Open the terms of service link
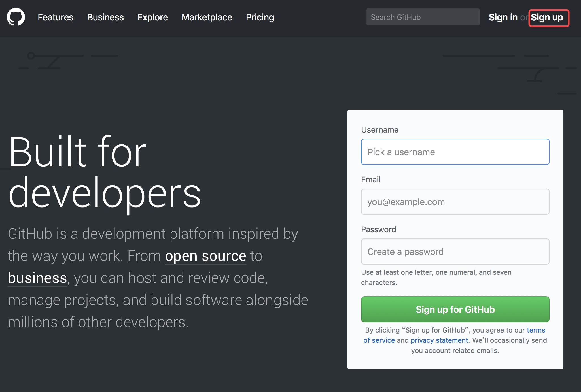Screen dimensions: 581x392 click(536, 330)
